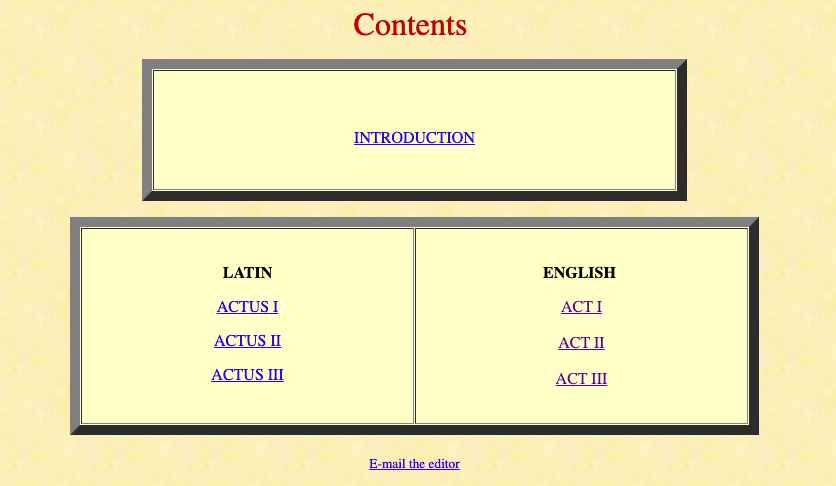Click the LATIN column heading
This screenshot has width=836, height=486.
coord(247,273)
